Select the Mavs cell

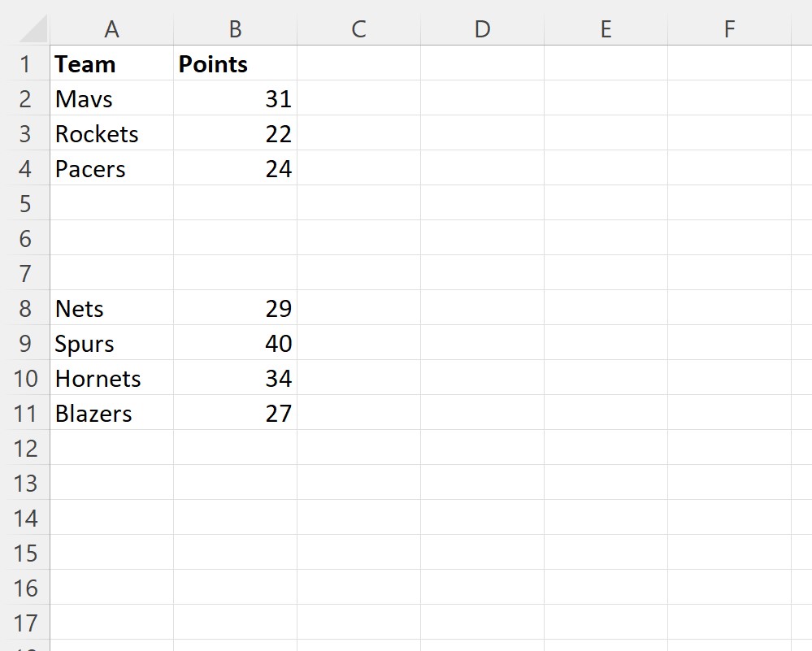pyautogui.click(x=111, y=98)
